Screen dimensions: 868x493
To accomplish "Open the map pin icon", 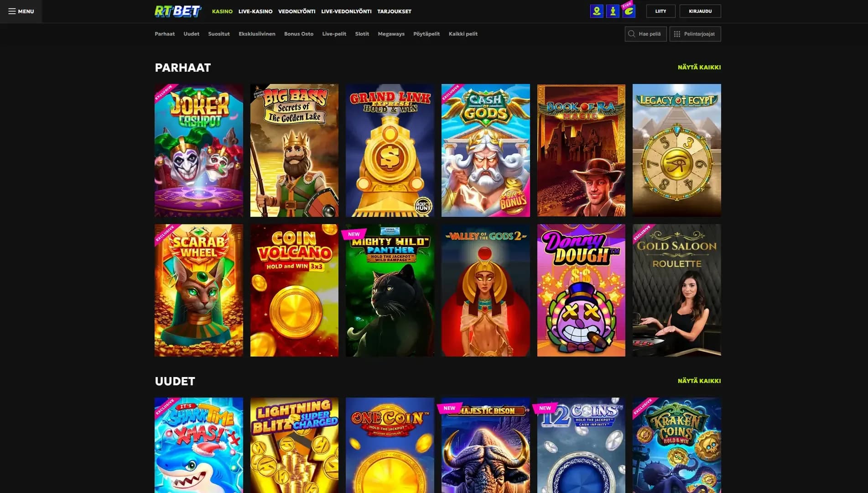I will [x=597, y=11].
